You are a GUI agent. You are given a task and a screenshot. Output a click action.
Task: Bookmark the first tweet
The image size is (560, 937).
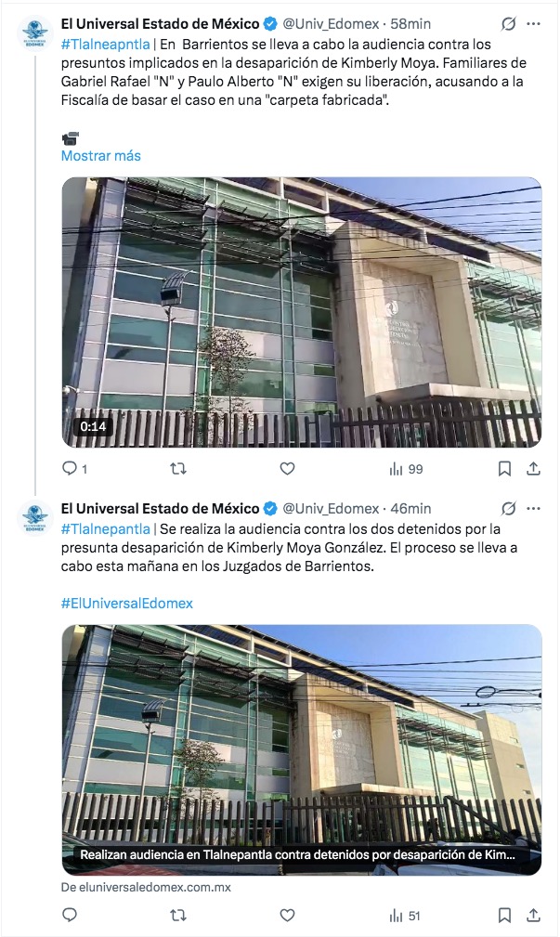pos(504,469)
